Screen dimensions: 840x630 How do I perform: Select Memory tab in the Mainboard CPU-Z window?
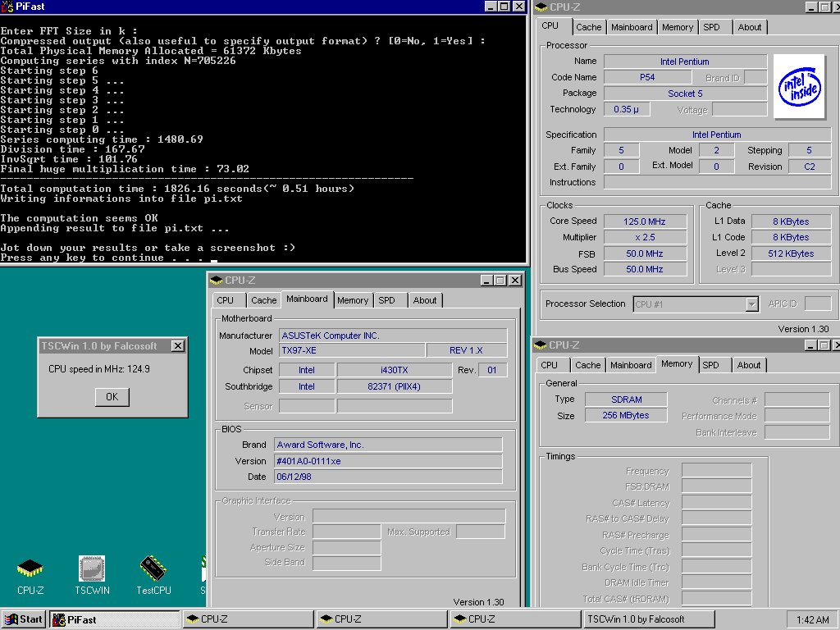(353, 300)
